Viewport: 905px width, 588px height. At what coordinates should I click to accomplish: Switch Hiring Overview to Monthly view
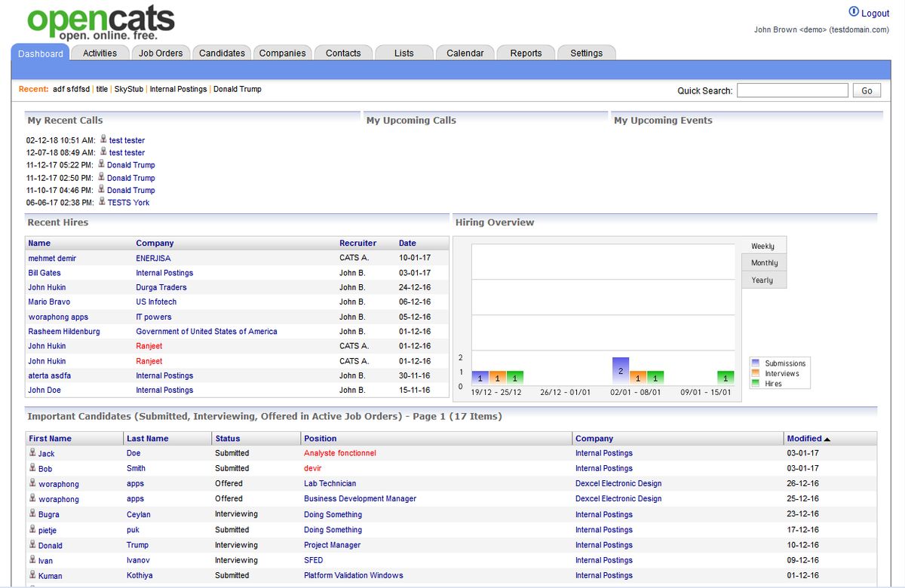pos(763,262)
